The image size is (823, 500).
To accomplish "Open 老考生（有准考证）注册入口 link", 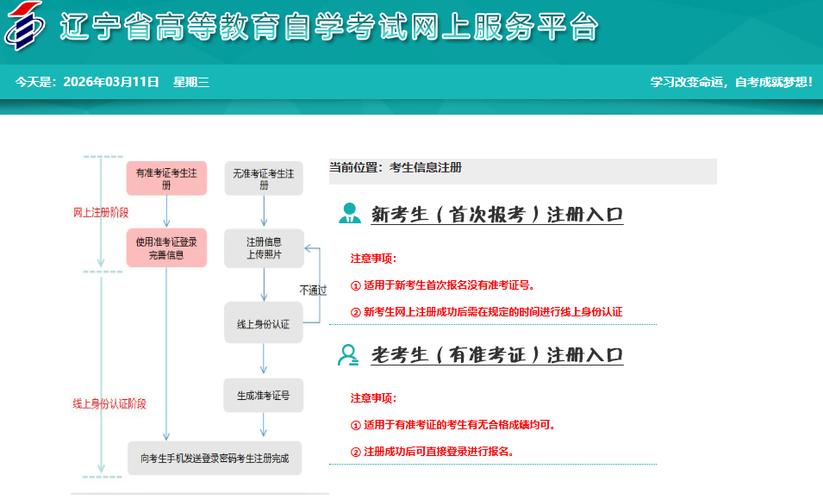I will tap(497, 355).
